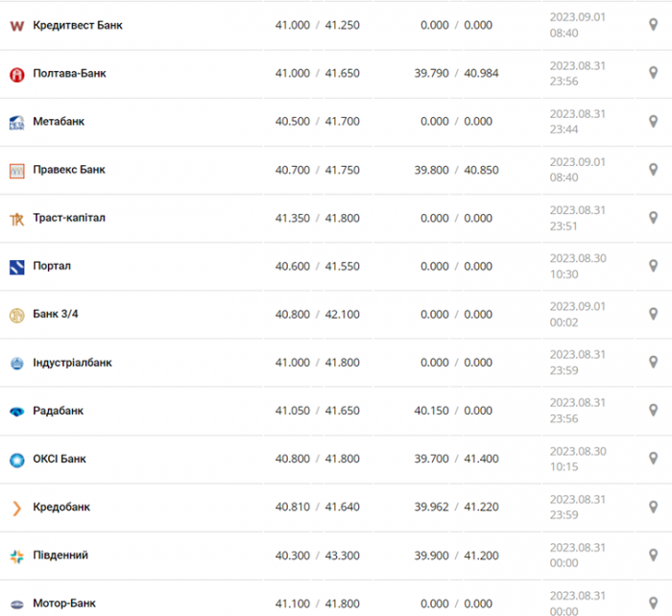Screen dimensions: 672x616
Task: Open the Кредобанк name link
Action: point(61,508)
